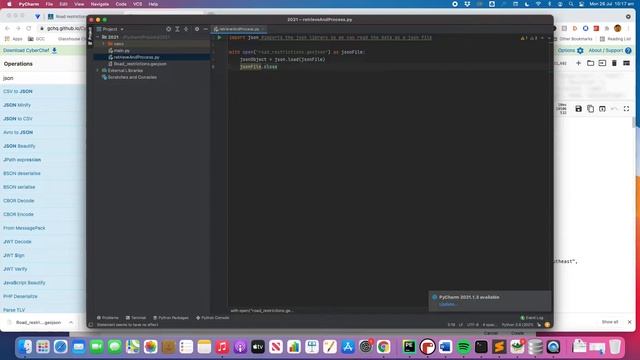Open the Problems tool window
The height and width of the screenshot is (360, 640).
[108, 318]
